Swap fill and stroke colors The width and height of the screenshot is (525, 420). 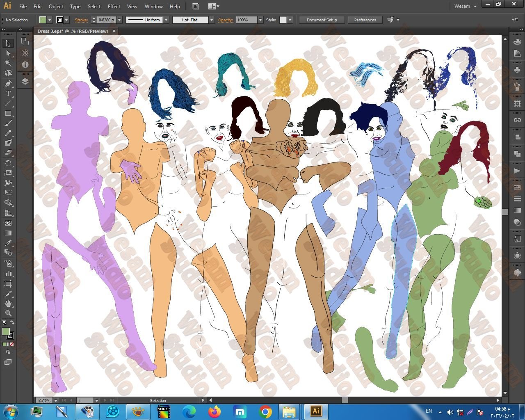point(12,322)
